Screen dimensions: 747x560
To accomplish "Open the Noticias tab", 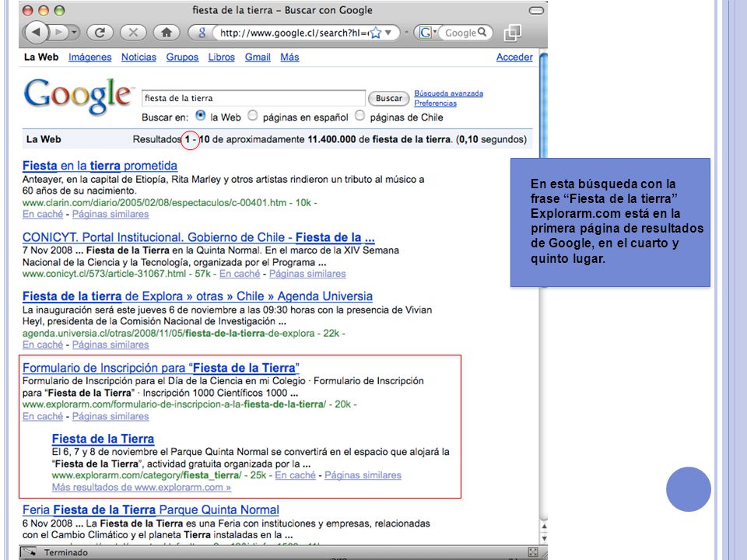I will click(139, 57).
